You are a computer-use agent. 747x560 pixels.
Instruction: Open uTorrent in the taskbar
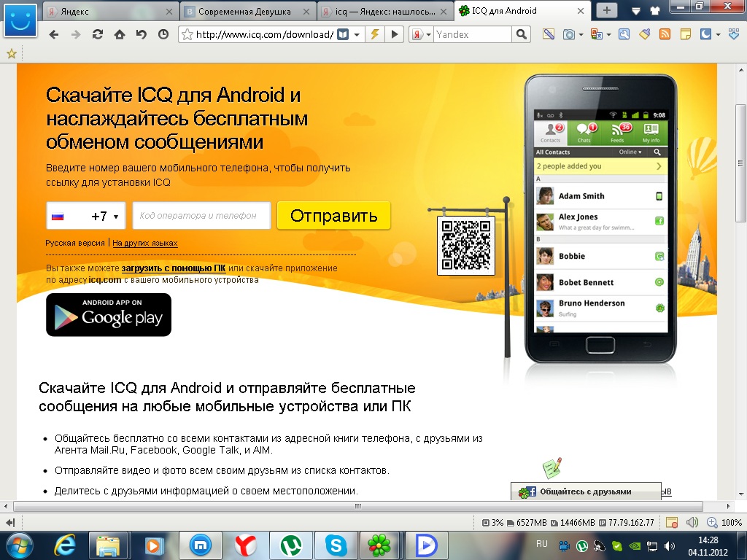click(291, 545)
